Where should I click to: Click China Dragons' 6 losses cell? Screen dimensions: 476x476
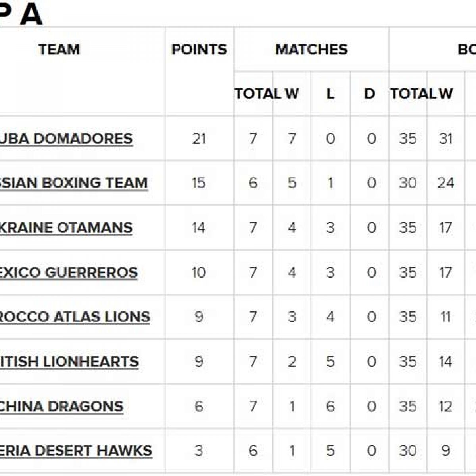[330, 406]
